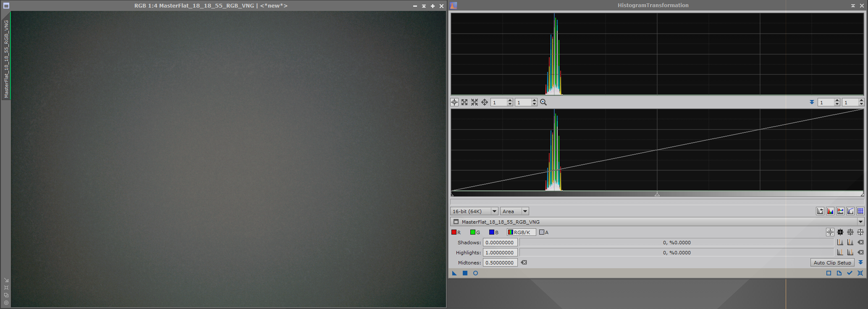Image resolution: width=868 pixels, height=309 pixels.
Task: Click the HistogramTransformation title bar icon
Action: (x=454, y=5)
